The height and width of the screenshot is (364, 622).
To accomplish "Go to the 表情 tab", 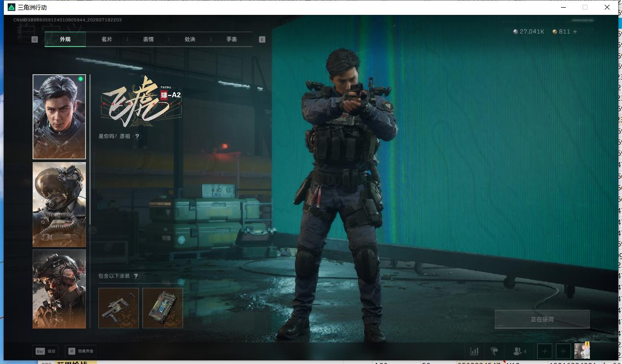I will point(148,39).
